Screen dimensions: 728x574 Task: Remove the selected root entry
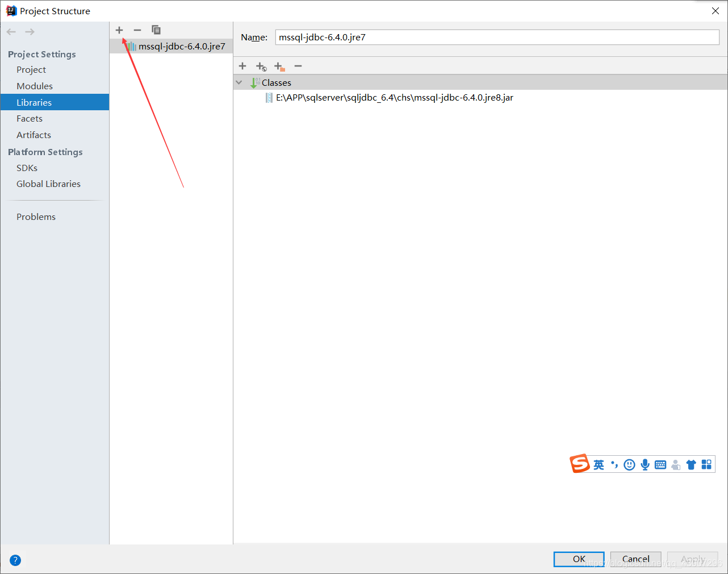click(298, 66)
